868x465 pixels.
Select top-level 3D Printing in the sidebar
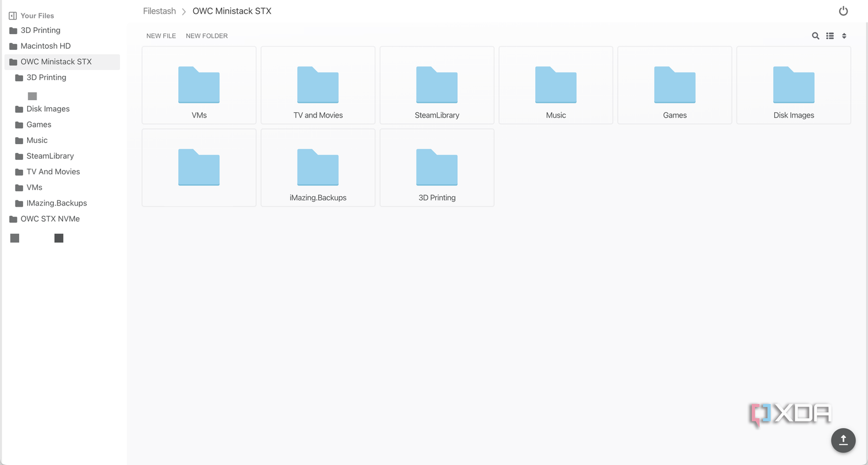[x=62, y=30]
